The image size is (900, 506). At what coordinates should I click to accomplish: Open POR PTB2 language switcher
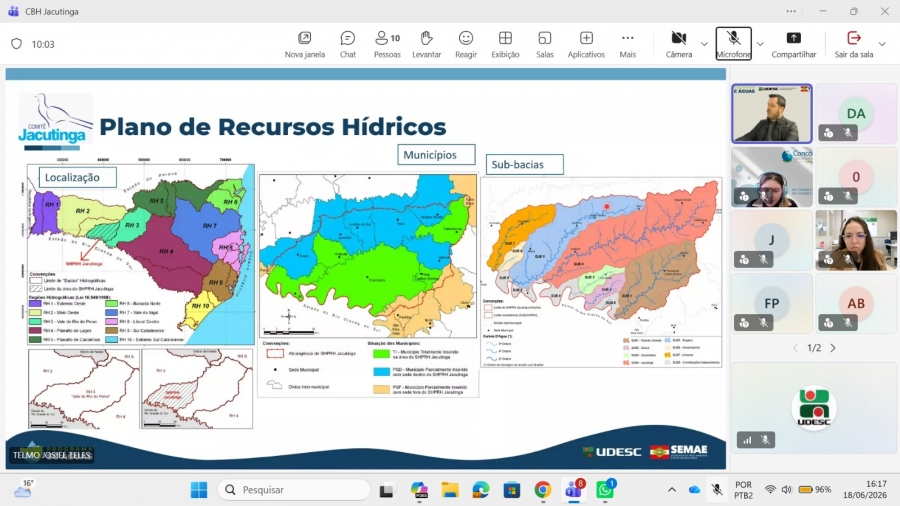(743, 490)
